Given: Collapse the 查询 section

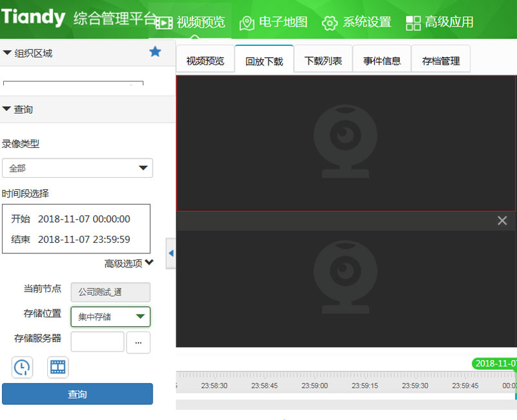Looking at the screenshot, I should click(18, 109).
